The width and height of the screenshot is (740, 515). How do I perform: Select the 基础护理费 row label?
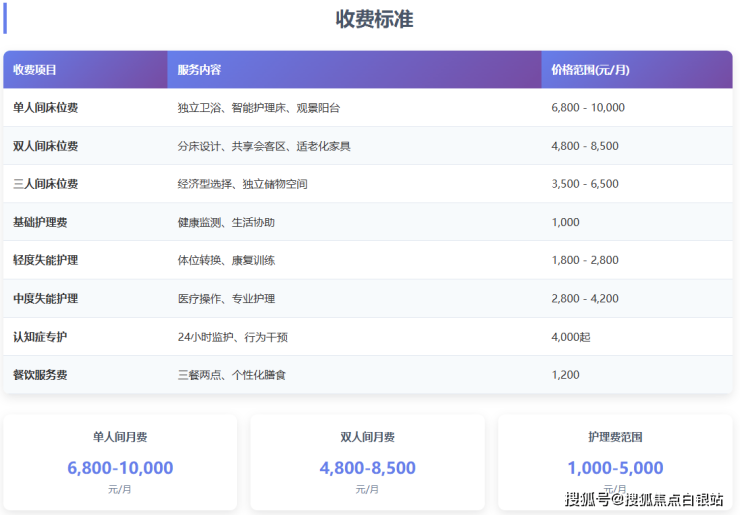click(x=40, y=222)
